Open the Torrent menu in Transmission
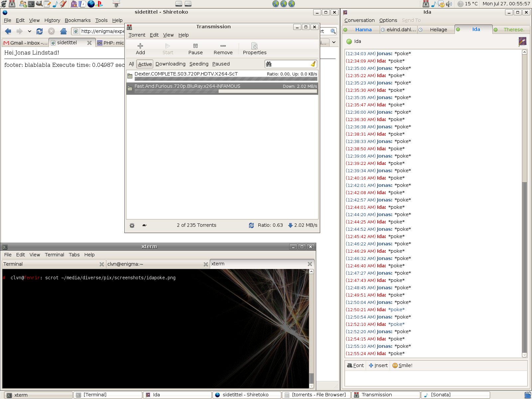This screenshot has height=399, width=532. coord(137,35)
